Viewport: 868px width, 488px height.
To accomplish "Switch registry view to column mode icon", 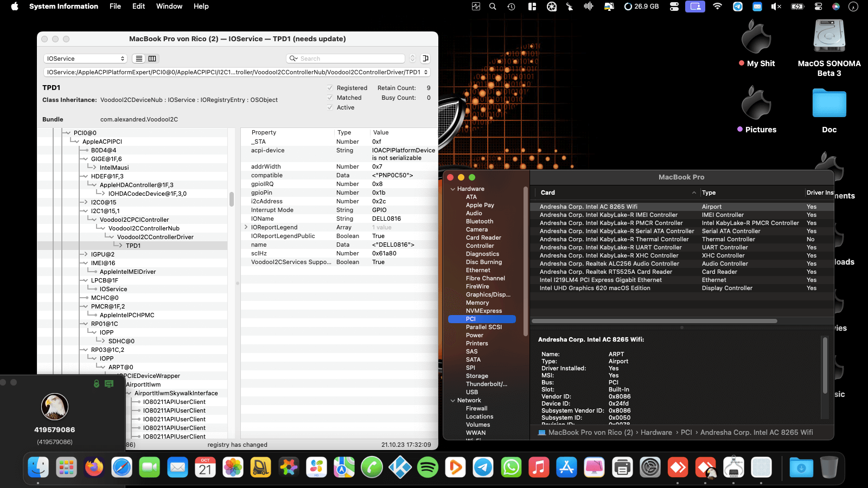I will coord(152,59).
